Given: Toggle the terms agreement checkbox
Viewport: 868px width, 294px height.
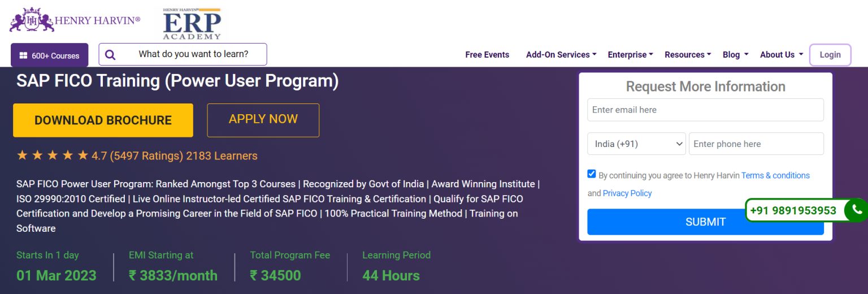Looking at the screenshot, I should pyautogui.click(x=592, y=174).
